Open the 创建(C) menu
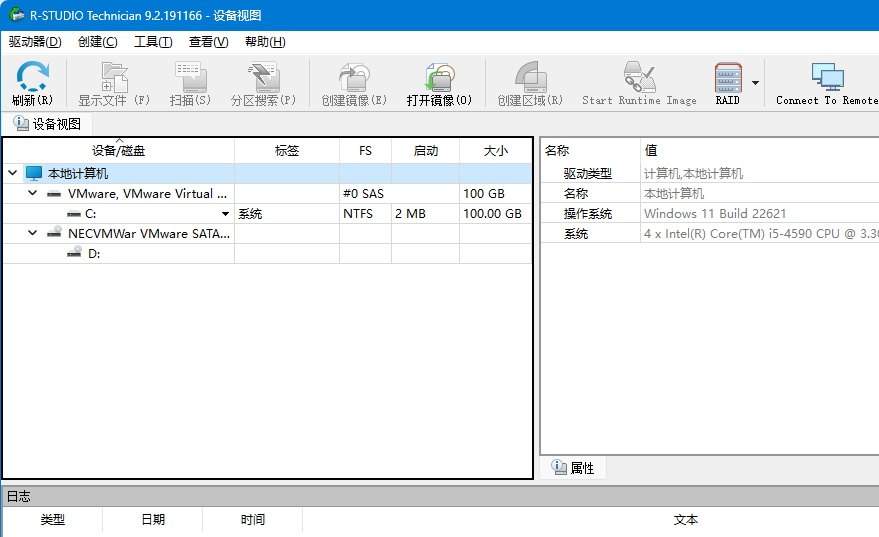The width and height of the screenshot is (879, 537). tap(98, 42)
